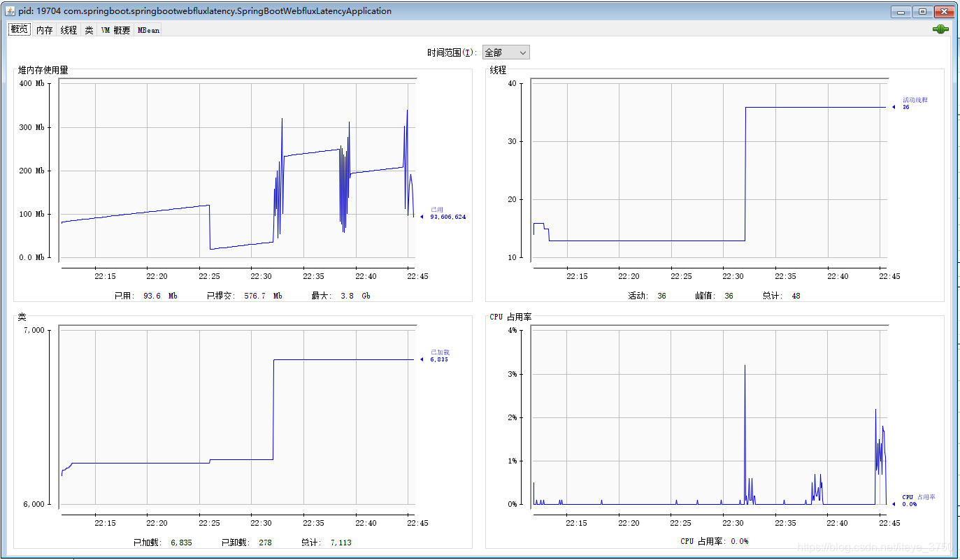Select the 概览 tab
Viewport: 960px width, 560px height.
click(x=19, y=29)
